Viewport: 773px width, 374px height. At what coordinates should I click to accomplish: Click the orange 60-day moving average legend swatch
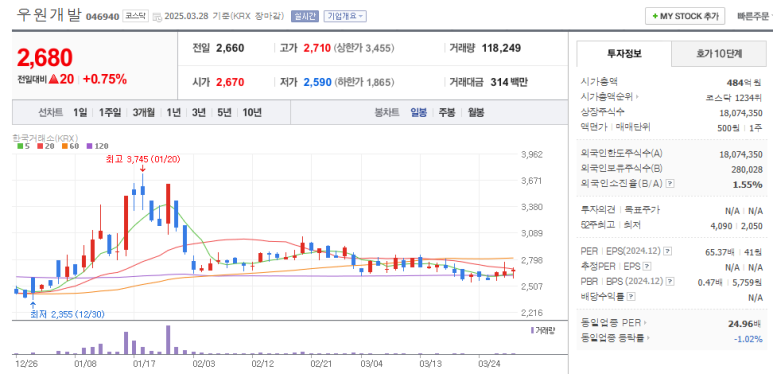pos(64,146)
